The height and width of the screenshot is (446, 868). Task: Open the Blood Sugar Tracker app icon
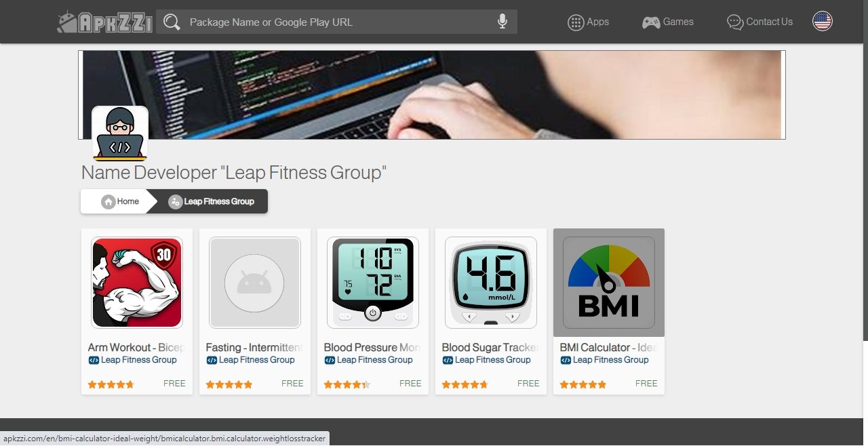coord(491,283)
